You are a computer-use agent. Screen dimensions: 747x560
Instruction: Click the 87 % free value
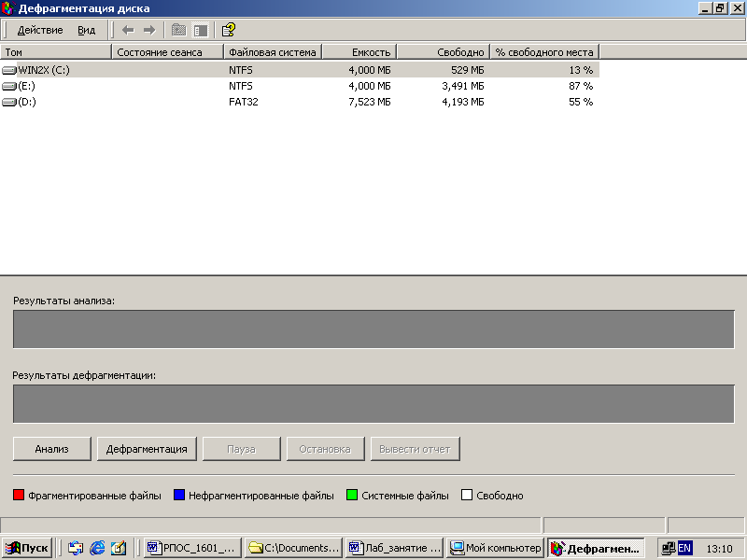581,86
